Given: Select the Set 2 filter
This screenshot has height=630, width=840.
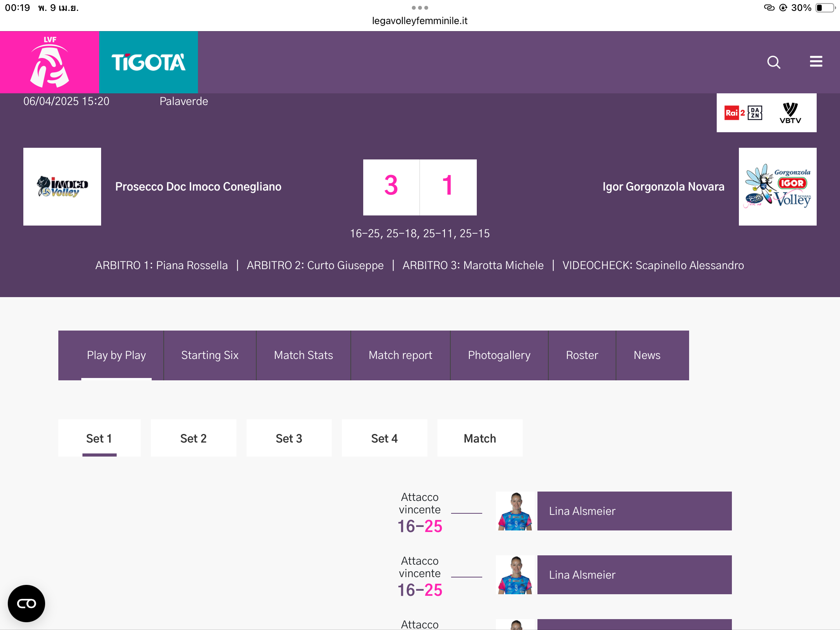Looking at the screenshot, I should [x=193, y=438].
